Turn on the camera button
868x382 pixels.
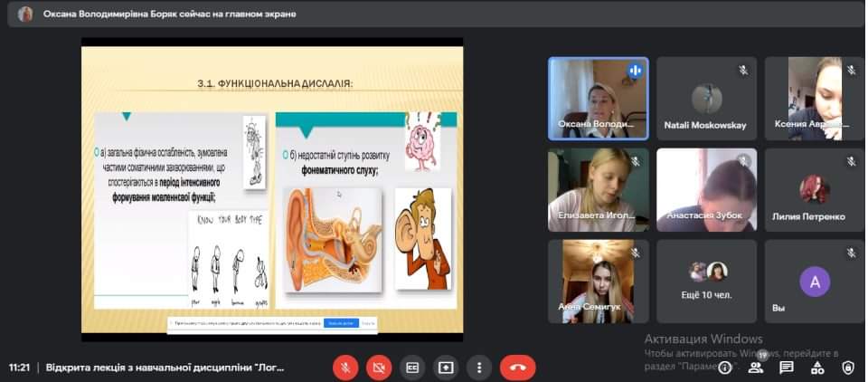click(378, 368)
